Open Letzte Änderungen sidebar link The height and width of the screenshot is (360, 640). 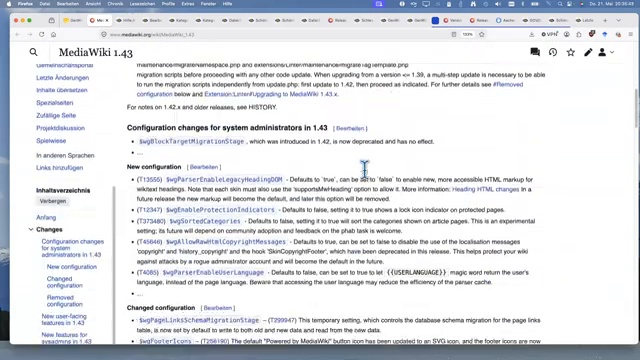[62, 78]
